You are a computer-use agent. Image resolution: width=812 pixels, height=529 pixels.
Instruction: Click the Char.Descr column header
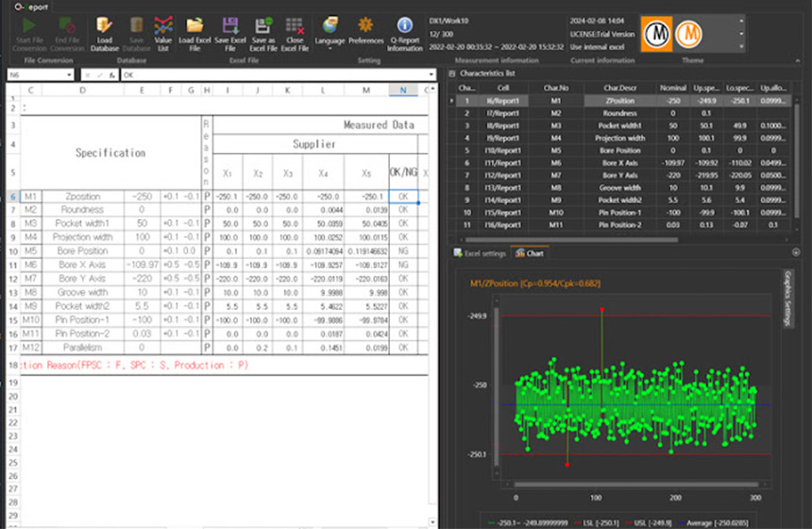pyautogui.click(x=620, y=88)
